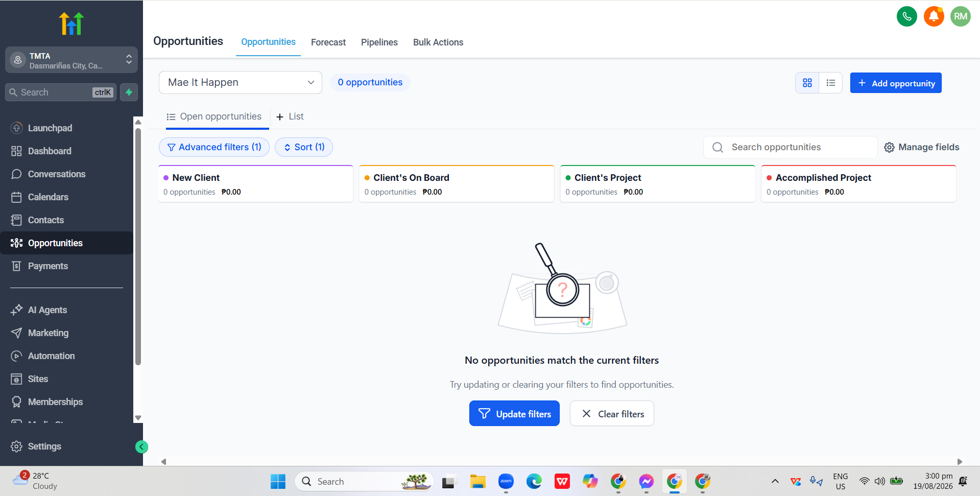Open the orange notifications bell
The height and width of the screenshot is (496, 980).
click(934, 16)
